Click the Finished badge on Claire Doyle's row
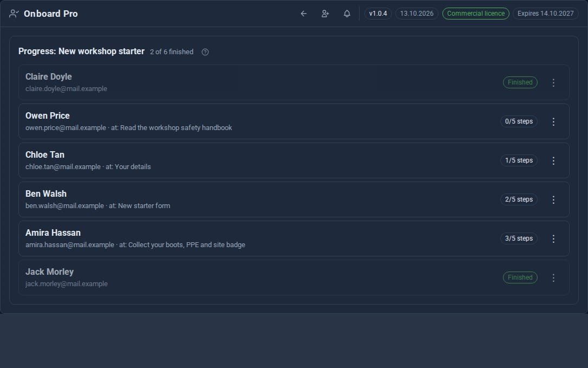Viewport: 588px width, 368px height. (520, 82)
